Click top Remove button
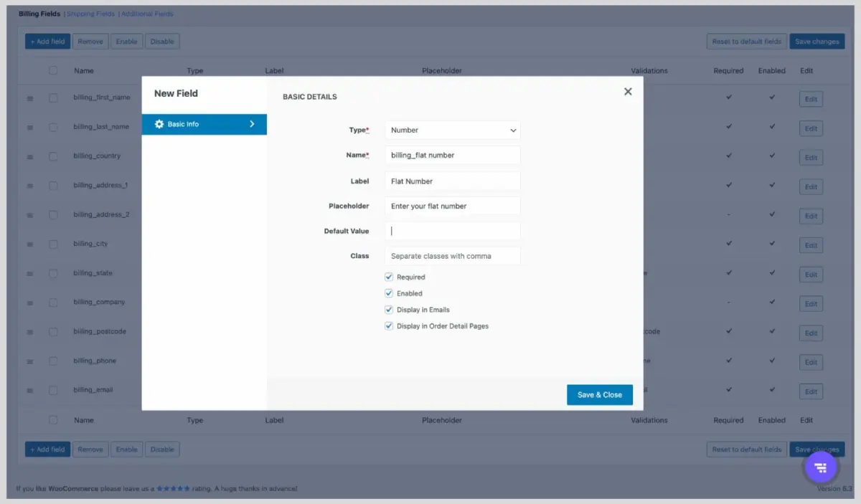Screen dimensions: 861x504 point(90,42)
